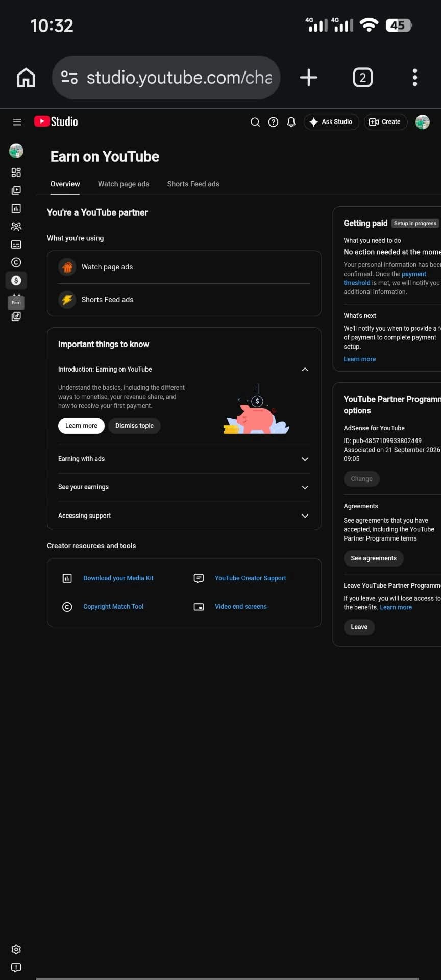Open the help question mark icon
The height and width of the screenshot is (980, 441).
pyautogui.click(x=273, y=122)
